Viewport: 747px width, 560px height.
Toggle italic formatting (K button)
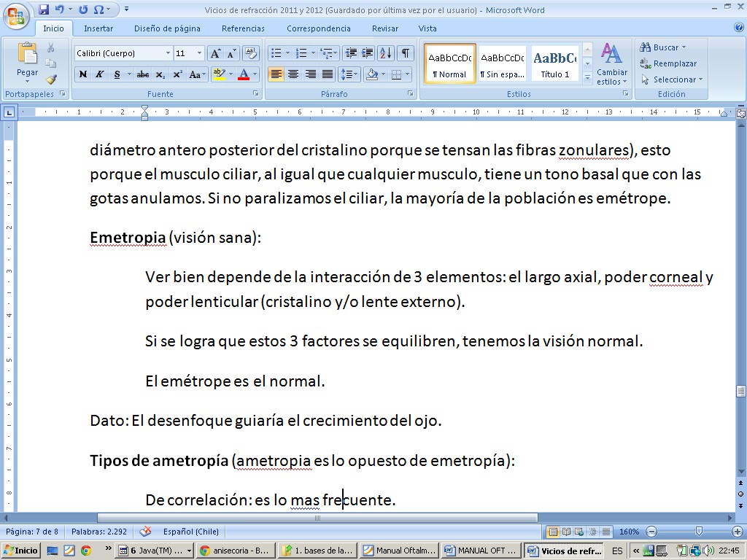click(x=100, y=74)
